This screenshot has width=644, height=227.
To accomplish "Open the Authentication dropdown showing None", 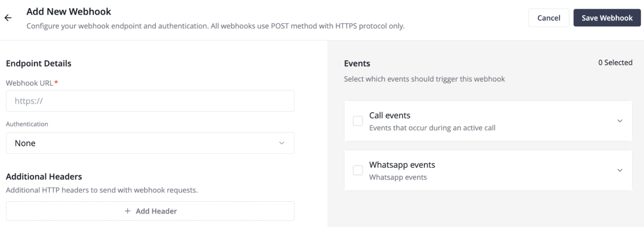I will pyautogui.click(x=150, y=143).
